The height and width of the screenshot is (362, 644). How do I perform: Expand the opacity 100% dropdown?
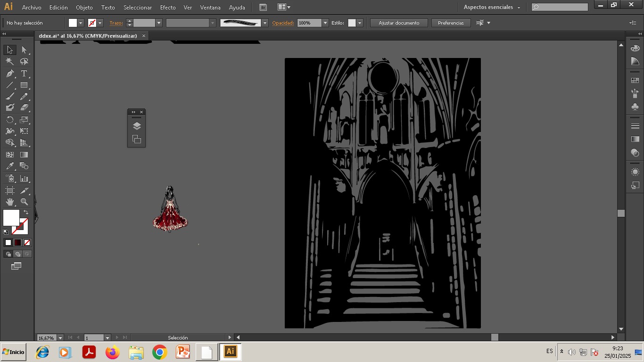point(325,23)
